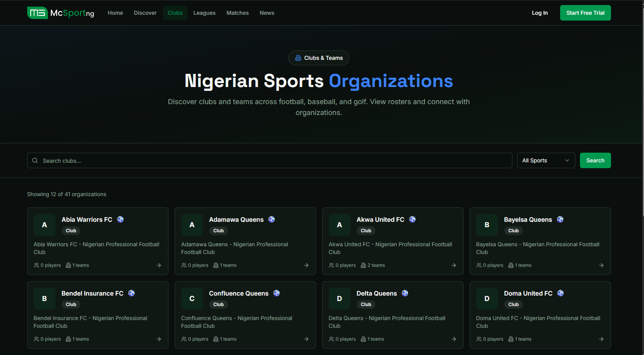Viewport: 644px width, 355px height.
Task: Click the Start Free Trial button
Action: 585,13
